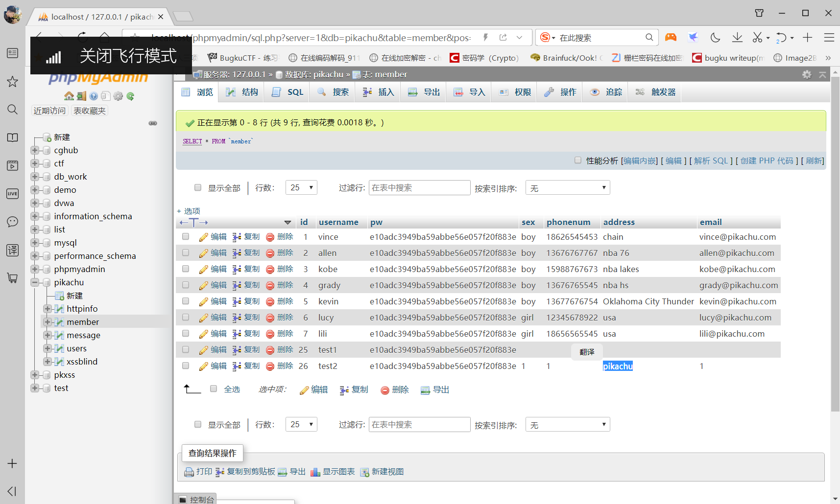This screenshot has height=504, width=840.
Task: Click the link chain icon in navigation panel
Action: (x=153, y=123)
